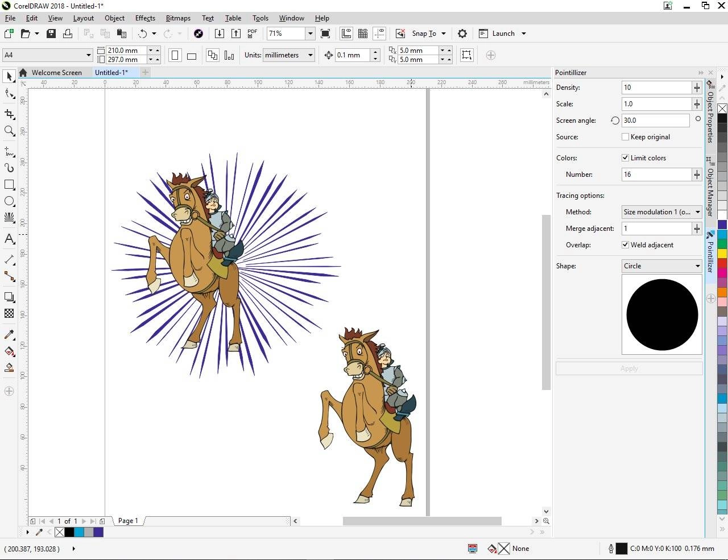Open the zoom level dropdown
This screenshot has height=560, width=728.
(311, 34)
